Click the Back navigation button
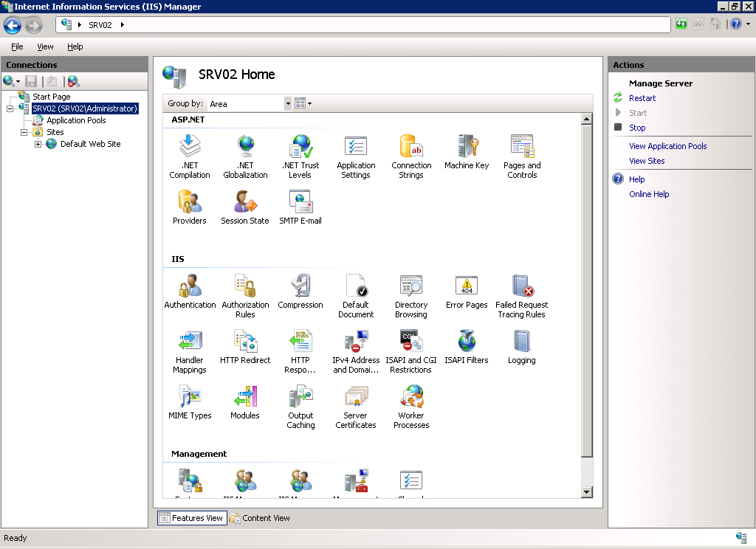756x549 pixels. click(13, 25)
